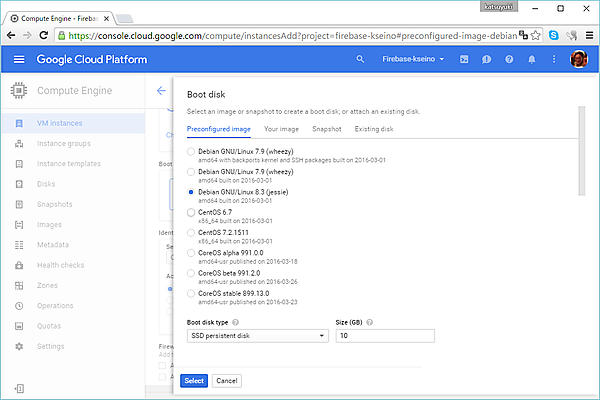Open the three-dot more options menu

point(553,60)
